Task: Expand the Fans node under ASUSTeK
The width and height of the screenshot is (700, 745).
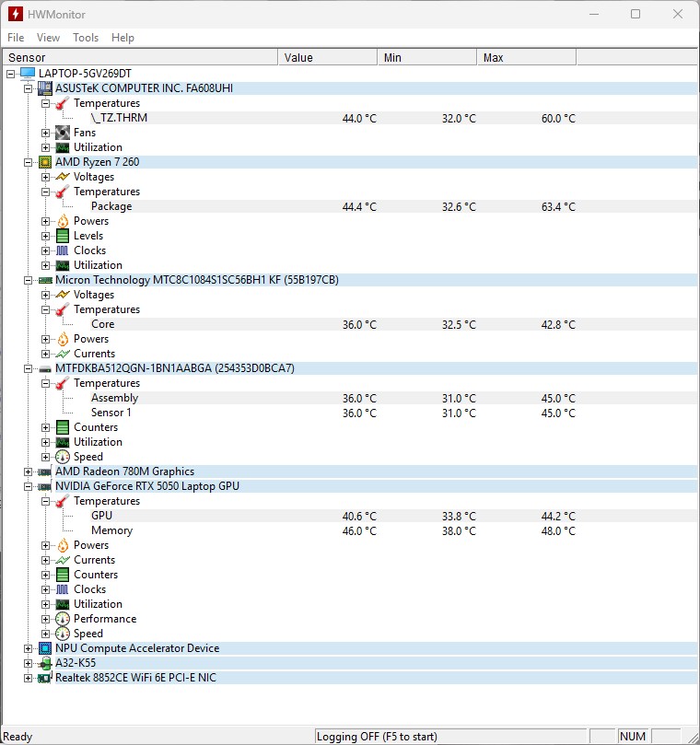Action: (x=46, y=133)
